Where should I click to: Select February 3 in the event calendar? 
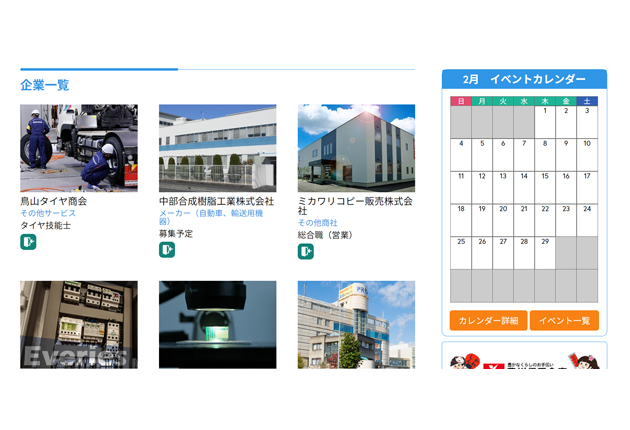pyautogui.click(x=587, y=122)
